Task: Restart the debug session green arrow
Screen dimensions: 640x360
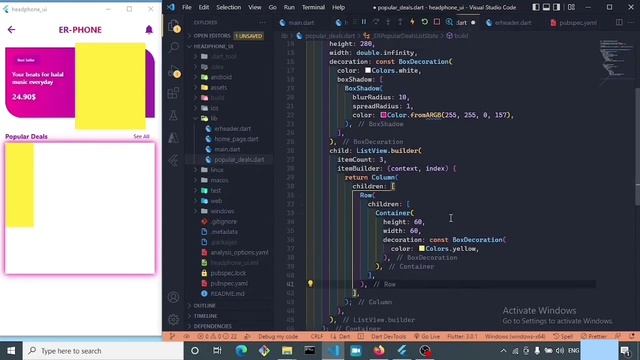Action: (x=424, y=22)
